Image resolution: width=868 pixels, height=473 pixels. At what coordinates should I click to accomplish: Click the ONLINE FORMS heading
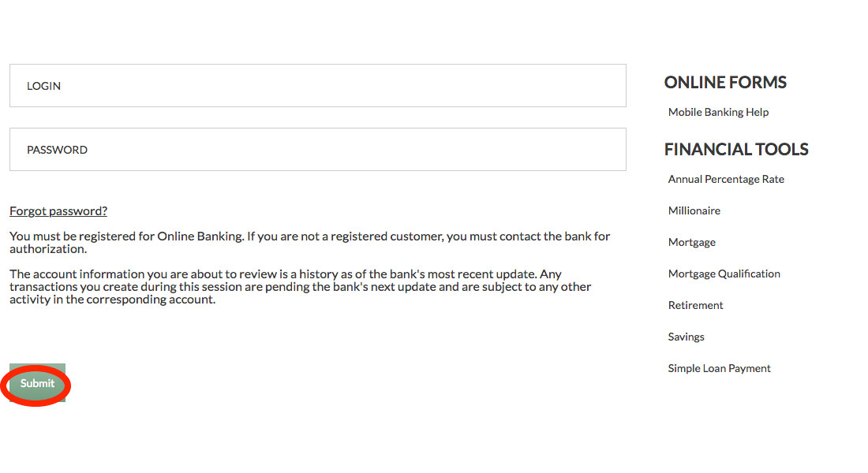pyautogui.click(x=725, y=83)
